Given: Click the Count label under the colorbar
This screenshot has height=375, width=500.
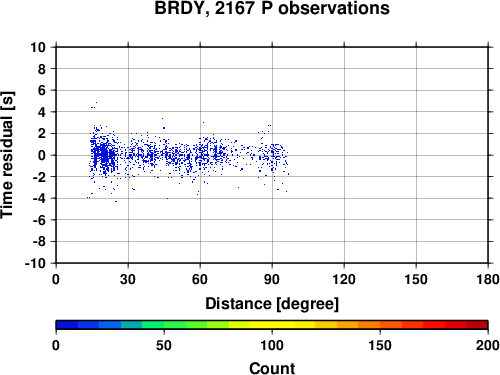Looking at the screenshot, I should (x=272, y=368).
